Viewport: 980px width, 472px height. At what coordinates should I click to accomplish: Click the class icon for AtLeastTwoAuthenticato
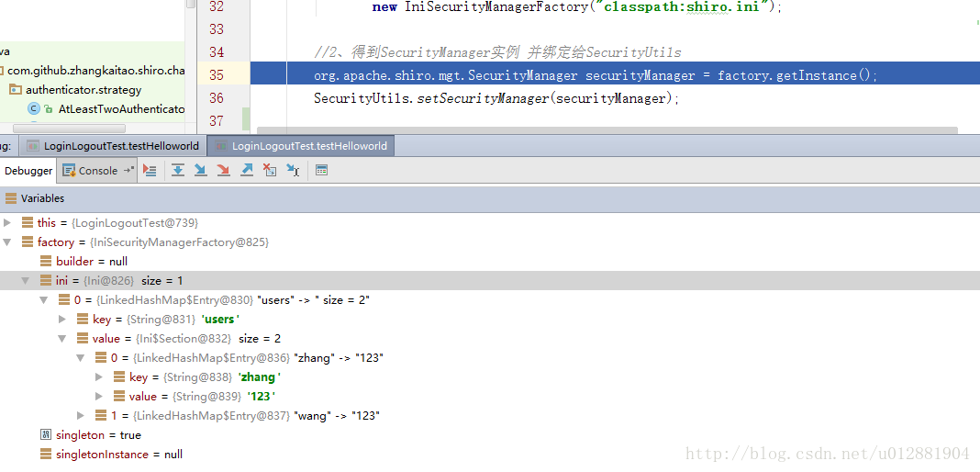click(x=34, y=108)
